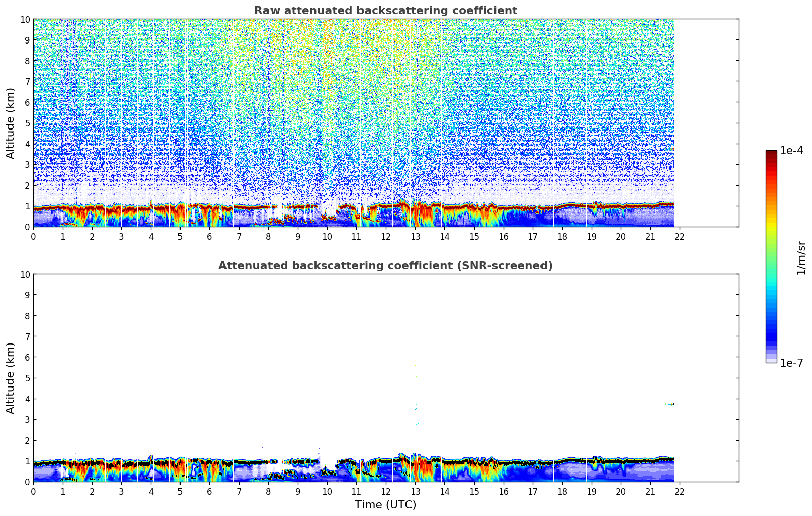The height and width of the screenshot is (516, 812).
Task: Select the lower plot's 'Altitude (km)' label
Action: 11,378
